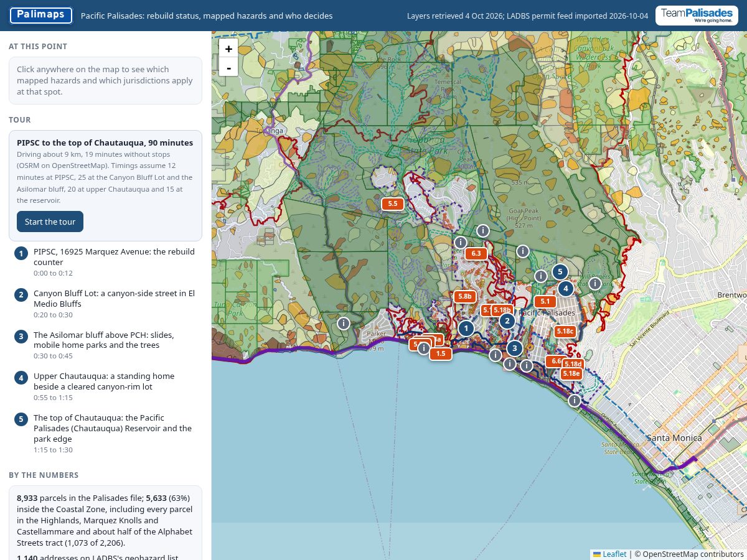Open tour stop 2 map marker
Viewport: 747px width, 560px height.
click(x=507, y=321)
